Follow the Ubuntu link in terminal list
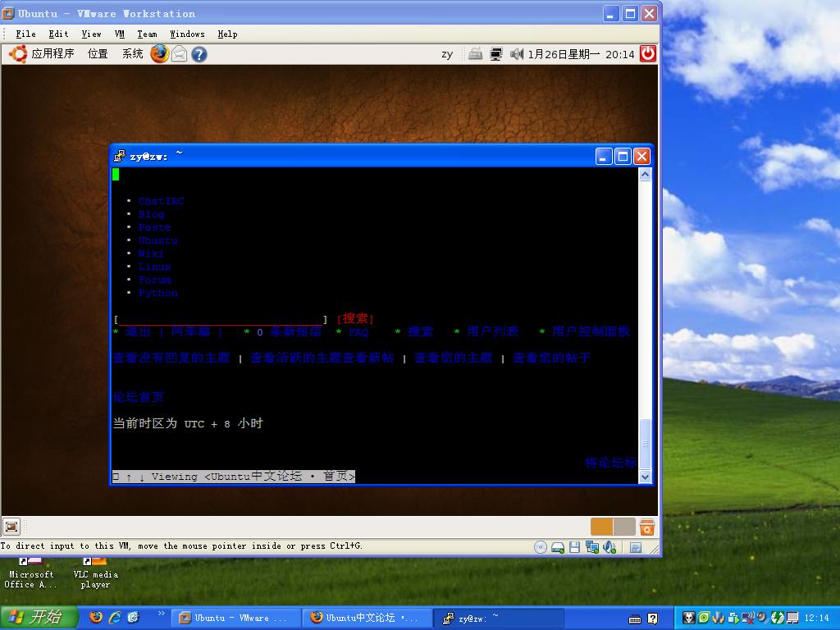Image resolution: width=840 pixels, height=630 pixels. pyautogui.click(x=157, y=240)
